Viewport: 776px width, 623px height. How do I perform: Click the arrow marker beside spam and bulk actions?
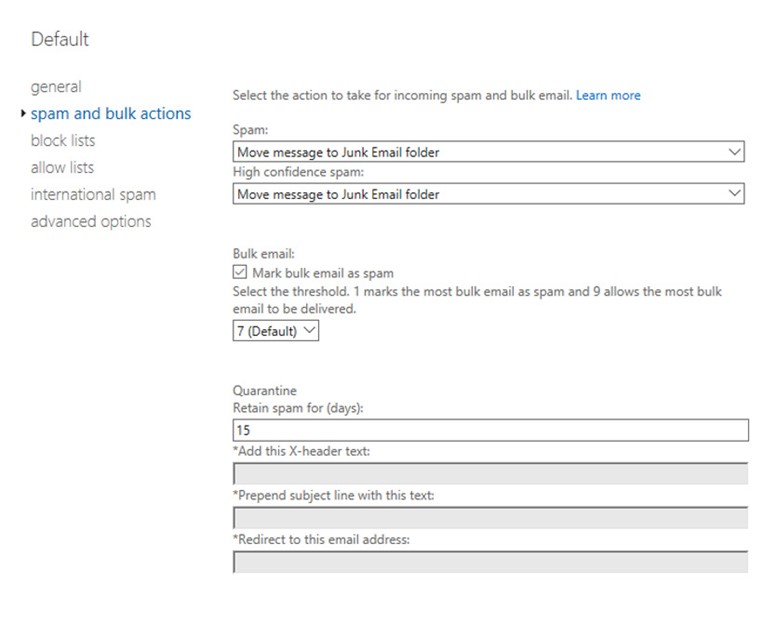tap(24, 114)
